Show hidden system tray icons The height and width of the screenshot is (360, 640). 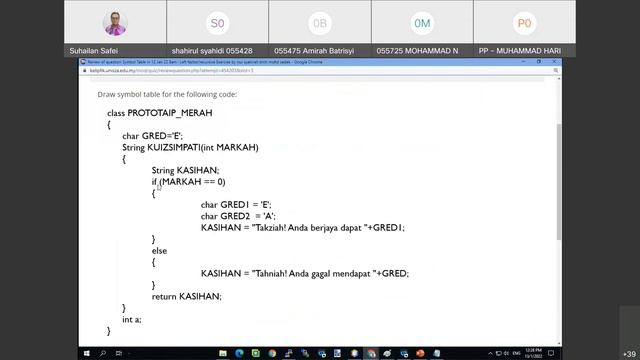pos(490,353)
